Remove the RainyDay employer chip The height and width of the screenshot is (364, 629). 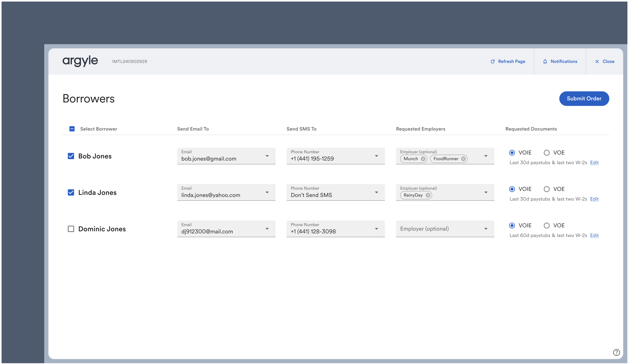428,195
